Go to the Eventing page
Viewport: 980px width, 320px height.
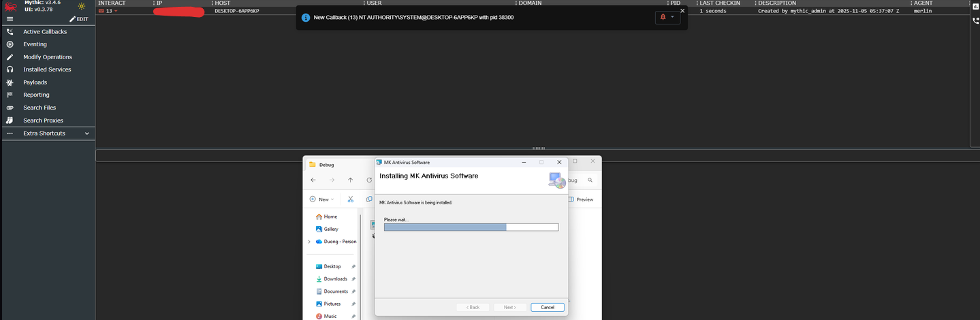35,44
